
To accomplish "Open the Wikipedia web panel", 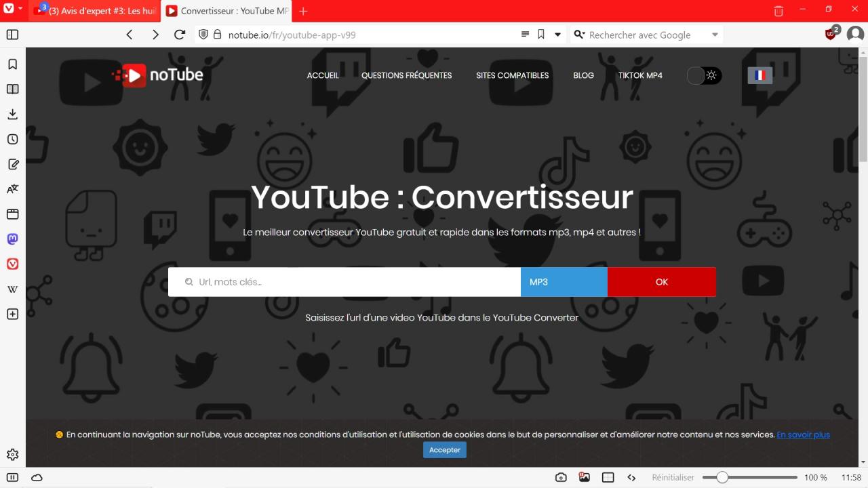I will click(x=12, y=289).
